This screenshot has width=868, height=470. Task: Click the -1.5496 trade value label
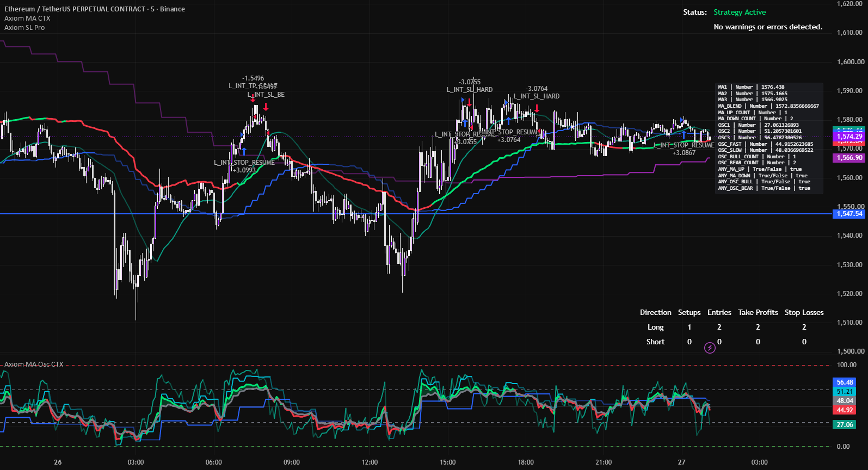(253, 78)
